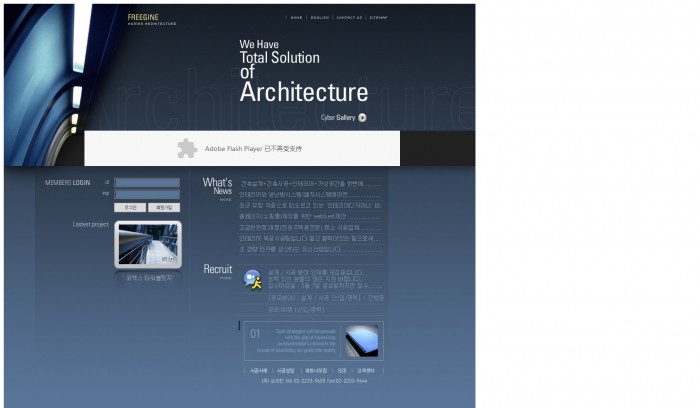Click the Recruit messenger person icon
Image resolution: width=700 pixels, height=408 pixels.
coord(252,279)
